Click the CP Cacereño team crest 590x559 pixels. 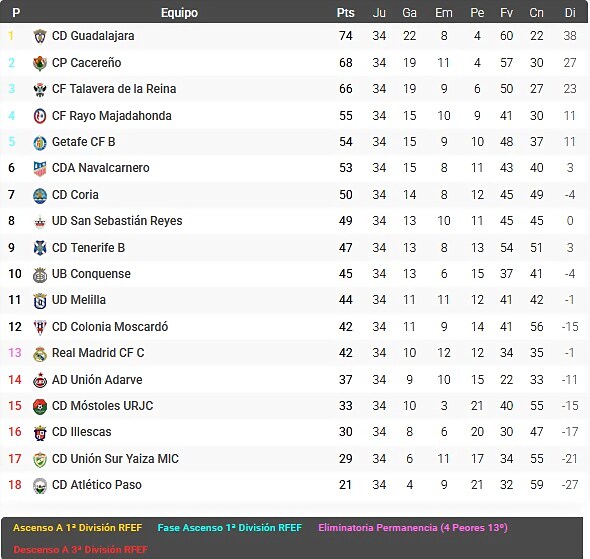(40, 63)
